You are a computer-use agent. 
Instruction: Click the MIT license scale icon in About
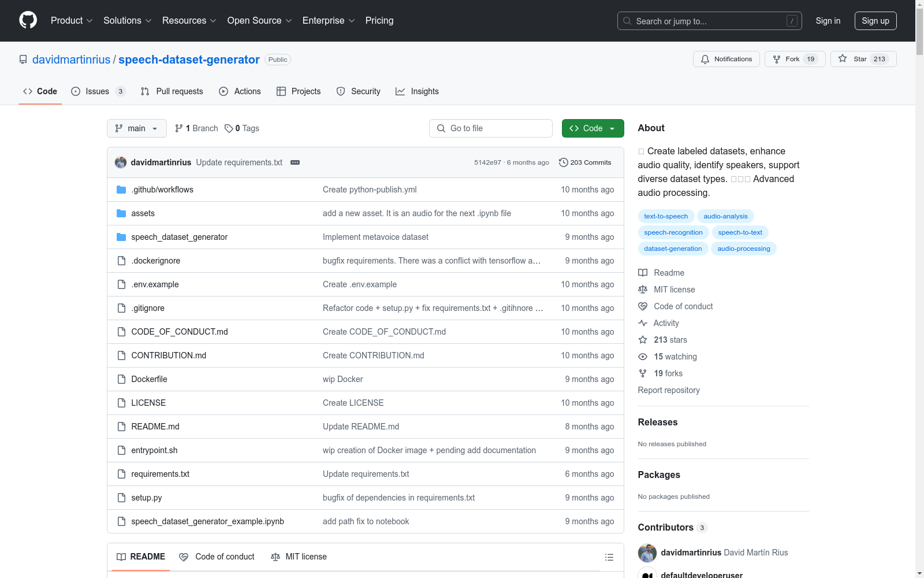point(643,290)
